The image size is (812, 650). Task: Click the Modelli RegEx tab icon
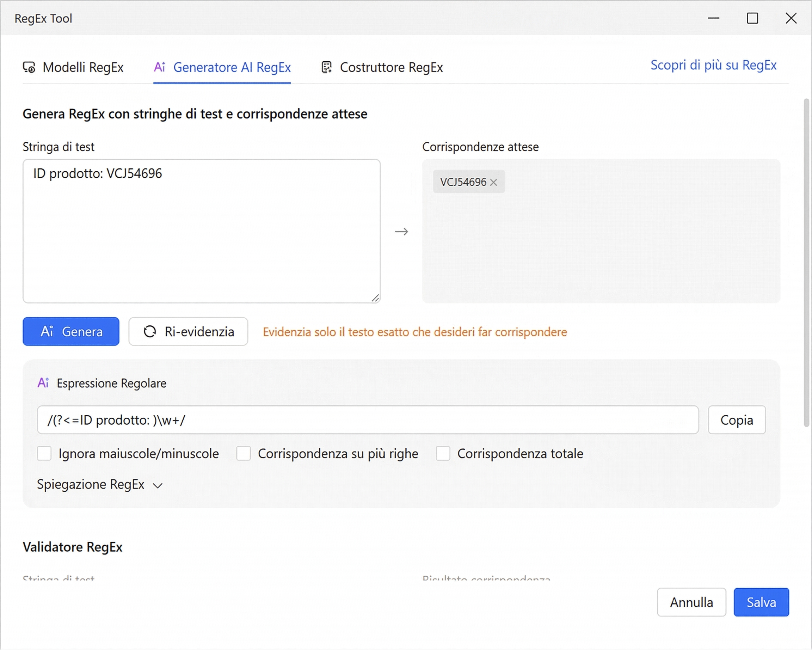click(x=29, y=67)
